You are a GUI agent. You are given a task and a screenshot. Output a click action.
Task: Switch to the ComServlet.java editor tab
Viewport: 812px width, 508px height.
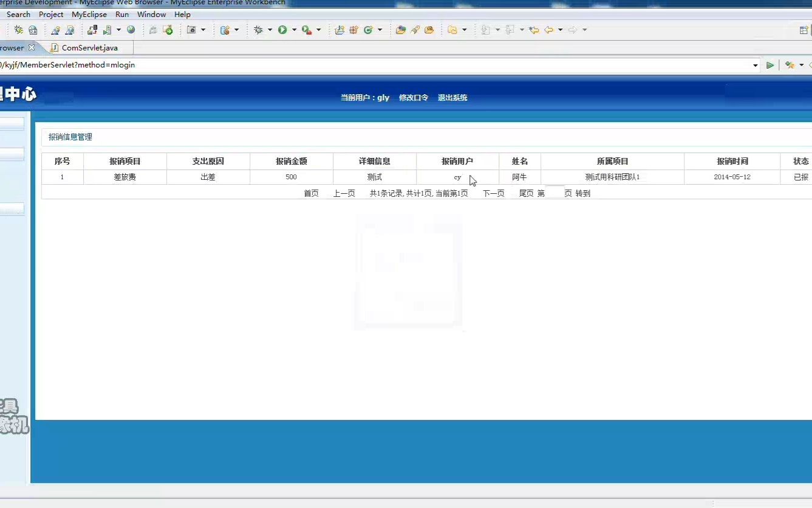(90, 47)
